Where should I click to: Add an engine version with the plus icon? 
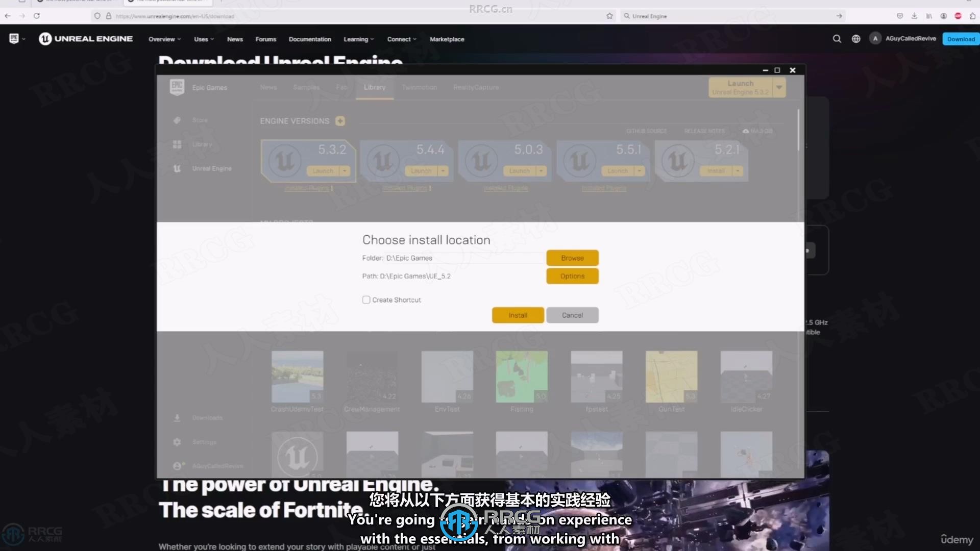340,121
